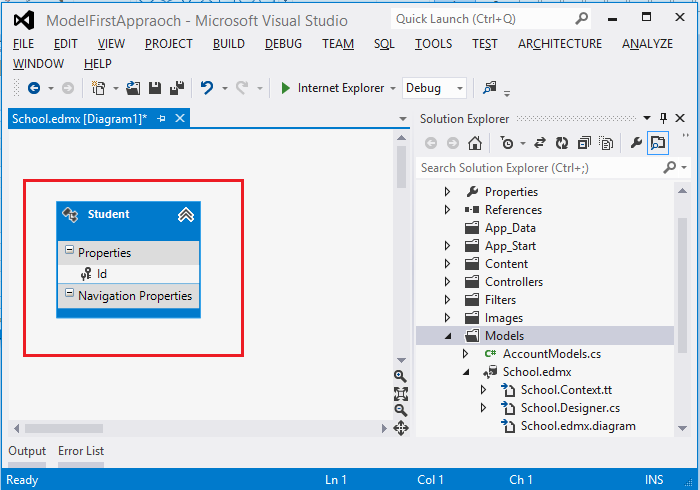Select School.edmx.diagram file
Screen dimensions: 700x490
tap(578, 426)
